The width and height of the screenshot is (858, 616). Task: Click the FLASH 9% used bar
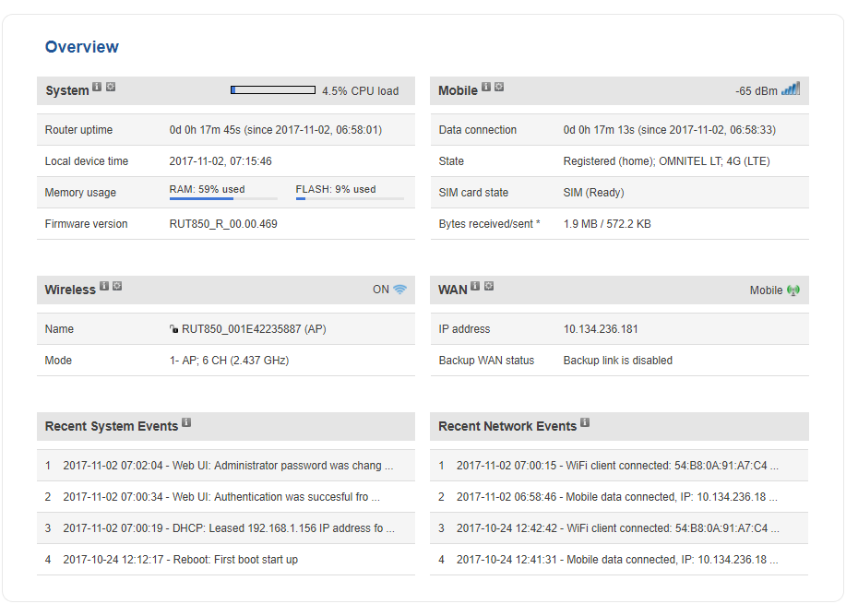350,197
